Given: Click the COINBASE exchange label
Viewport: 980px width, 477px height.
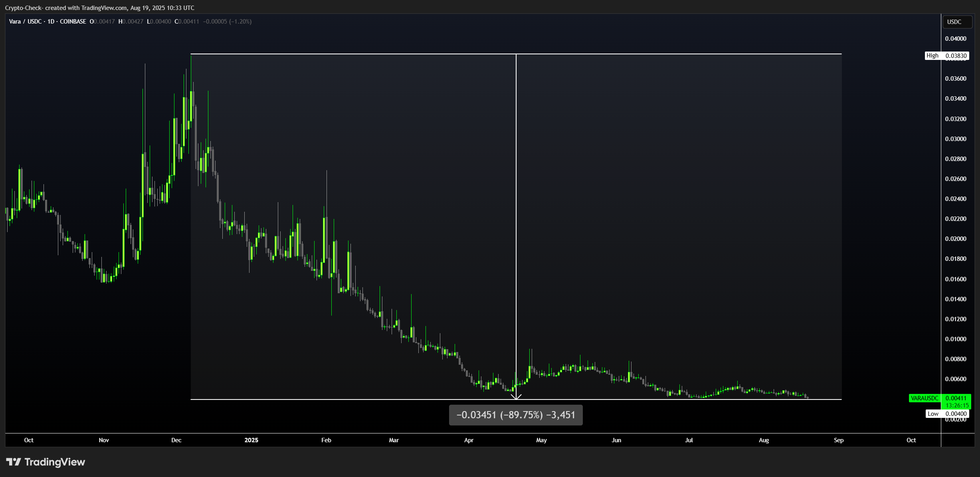Looking at the screenshot, I should pyautogui.click(x=73, y=22).
